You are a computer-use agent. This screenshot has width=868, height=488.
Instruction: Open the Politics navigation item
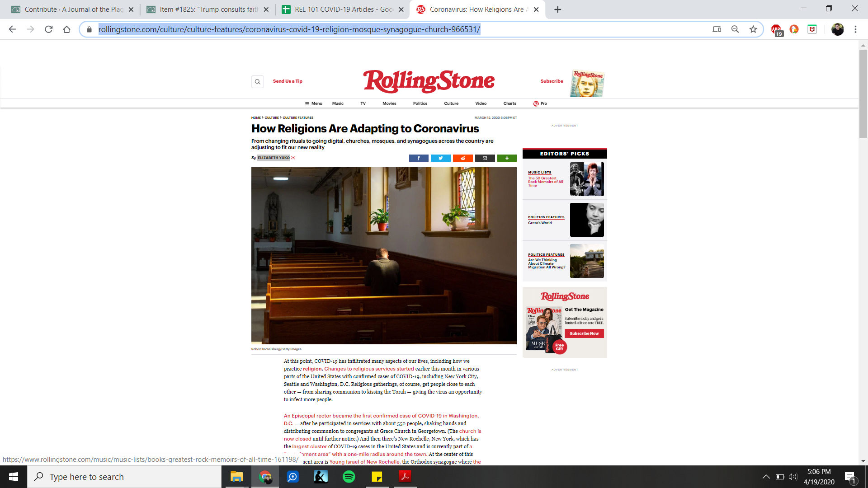pos(420,103)
